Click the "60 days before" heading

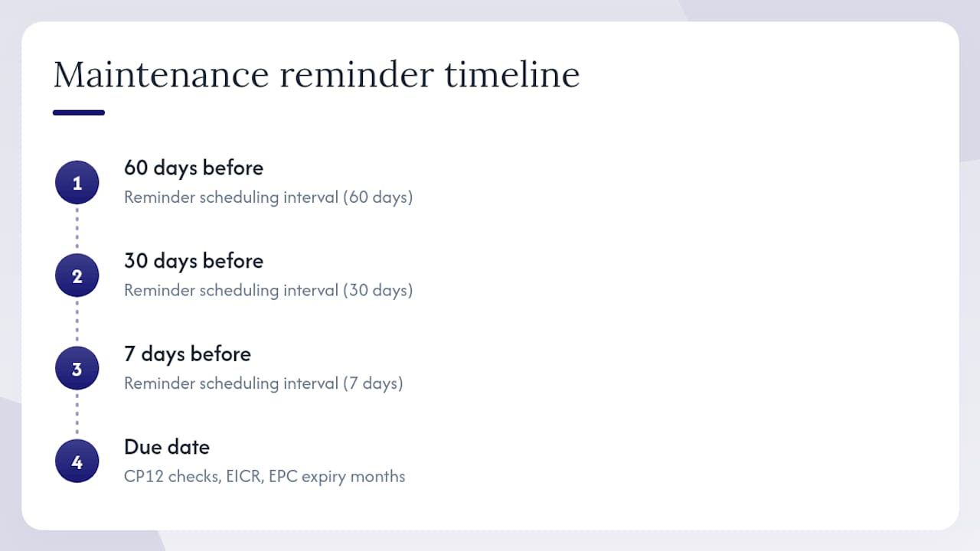(x=194, y=168)
